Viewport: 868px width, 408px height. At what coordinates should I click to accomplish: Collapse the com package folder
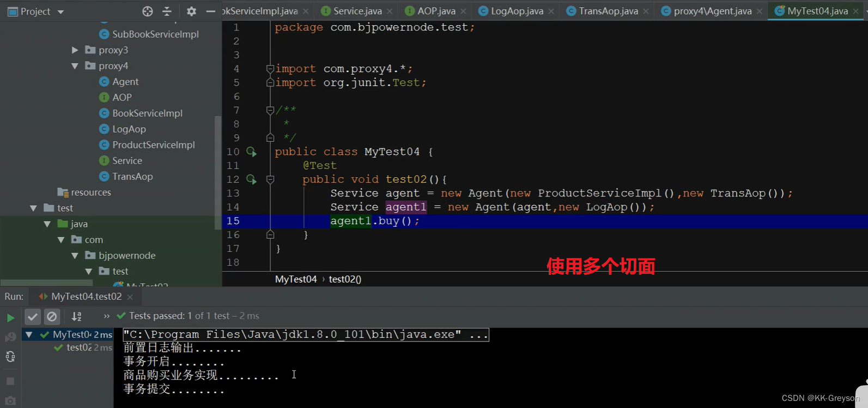61,240
